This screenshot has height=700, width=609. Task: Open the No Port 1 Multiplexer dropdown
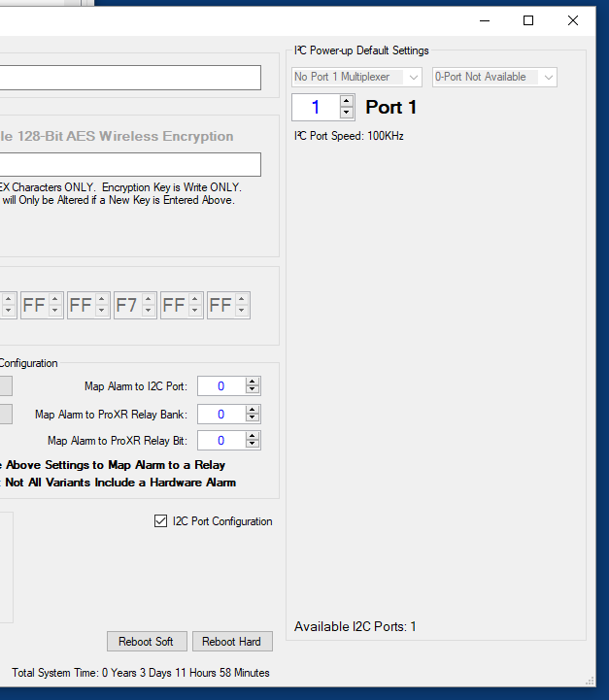[x=356, y=77]
